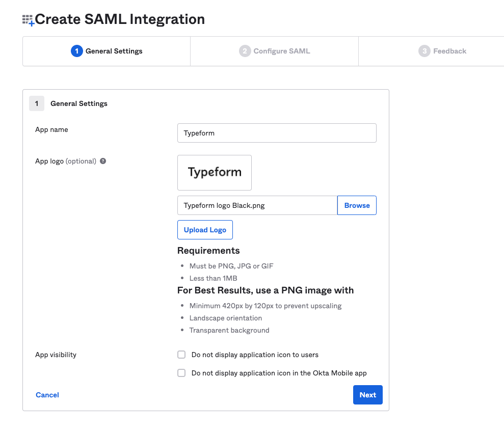
Task: Click the step 1 circle badge
Action: pyautogui.click(x=77, y=51)
